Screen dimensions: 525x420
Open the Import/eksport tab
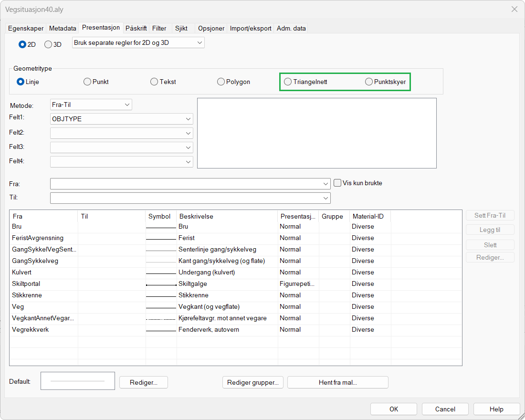[x=251, y=28]
